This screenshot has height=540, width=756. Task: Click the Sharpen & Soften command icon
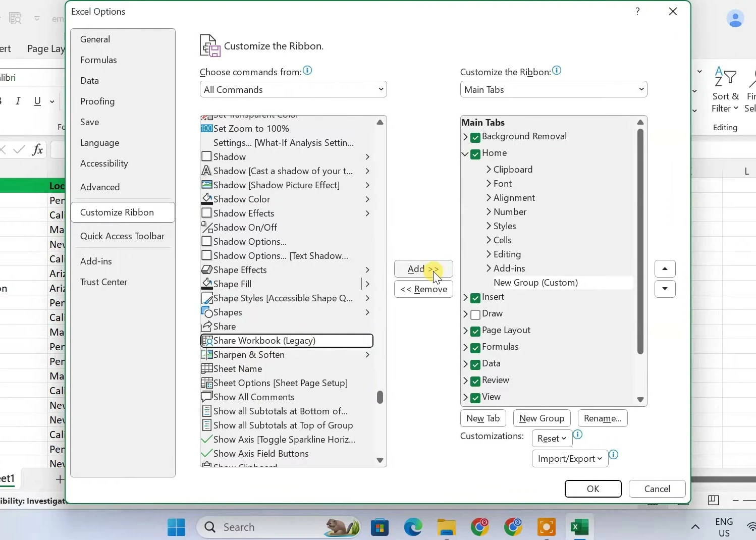click(206, 355)
